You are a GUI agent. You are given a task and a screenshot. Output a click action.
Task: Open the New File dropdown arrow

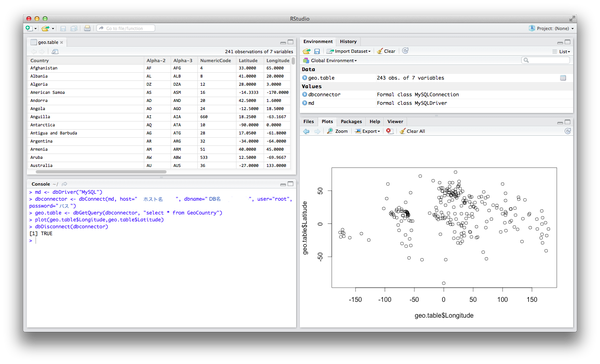35,29
